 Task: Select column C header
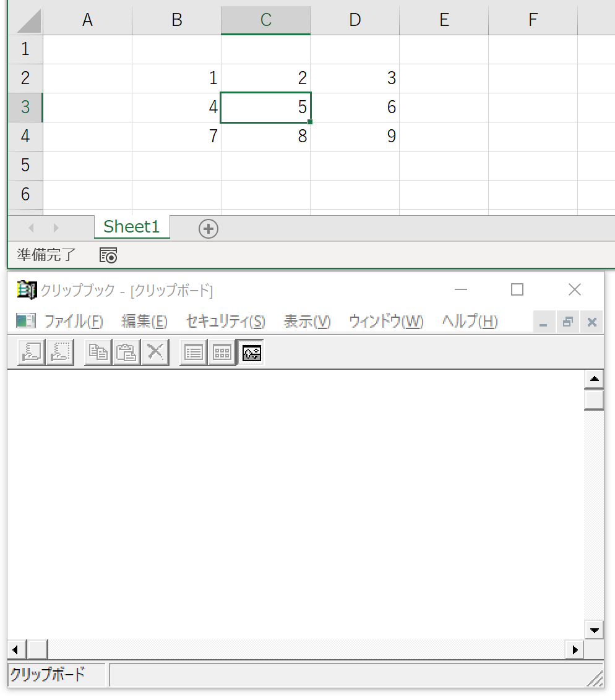(266, 20)
